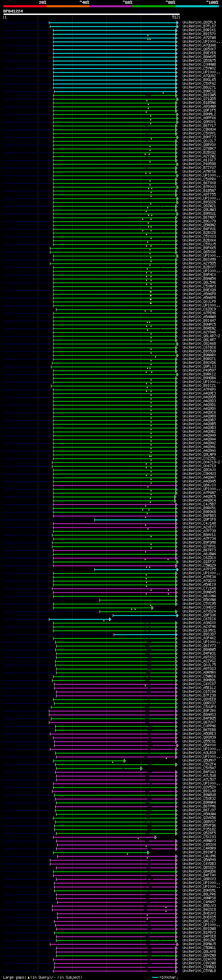Image resolution: width=222 pixels, height=980 pixels.
Task: Select the UniRef100_B9RCS1 label
Action: pos(199,91)
